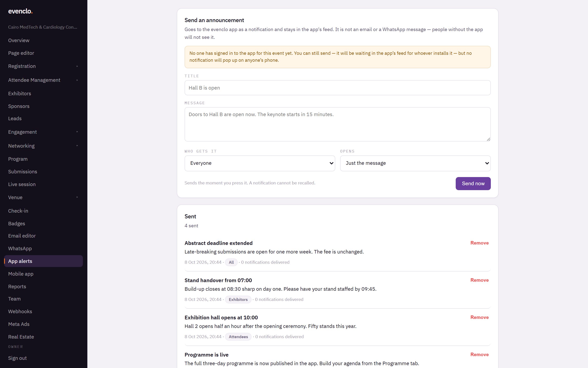
Task: Expand the Engagement submenu arrow
Action: tap(77, 132)
